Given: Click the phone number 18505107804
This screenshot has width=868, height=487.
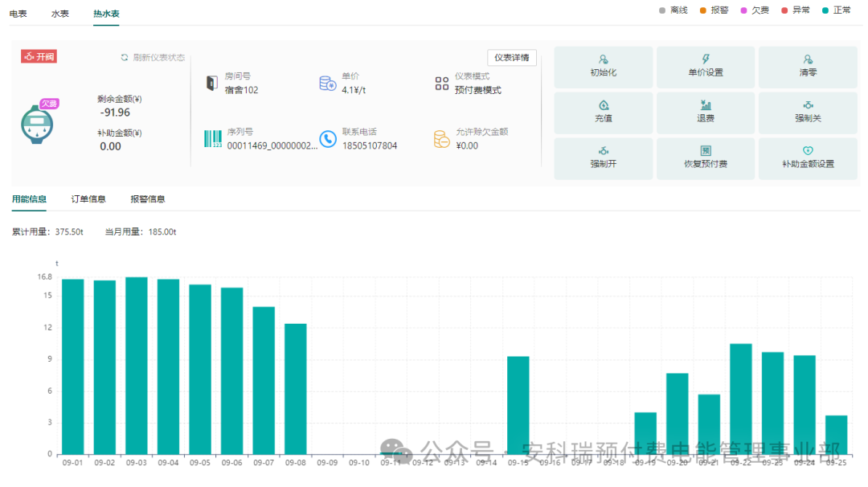Looking at the screenshot, I should pos(370,145).
